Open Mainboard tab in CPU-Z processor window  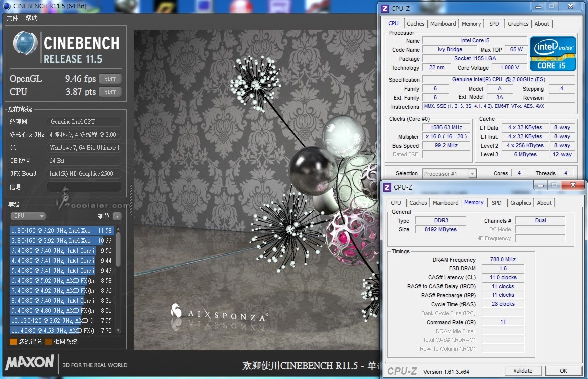coord(443,24)
